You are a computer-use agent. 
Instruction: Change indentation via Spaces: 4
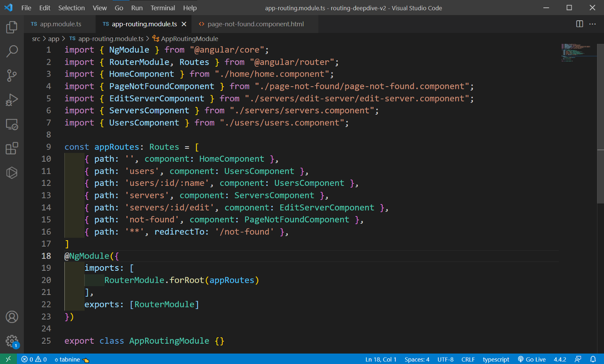[x=417, y=359]
